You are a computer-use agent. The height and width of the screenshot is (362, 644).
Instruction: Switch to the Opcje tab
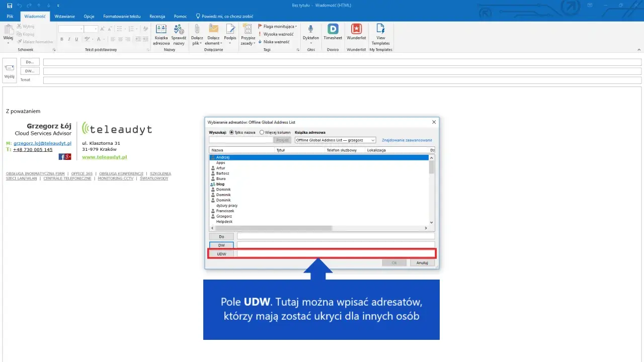(x=89, y=16)
